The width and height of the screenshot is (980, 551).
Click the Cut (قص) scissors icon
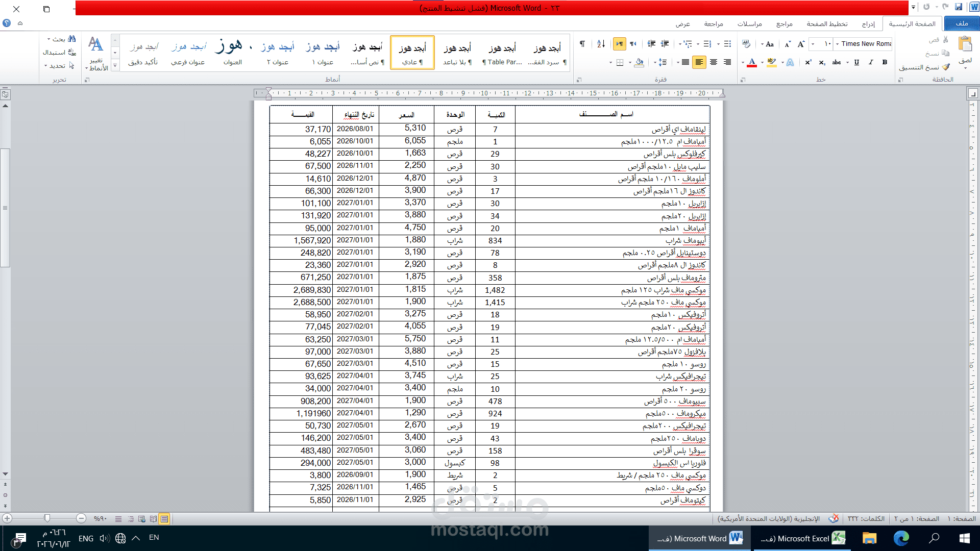coord(946,39)
